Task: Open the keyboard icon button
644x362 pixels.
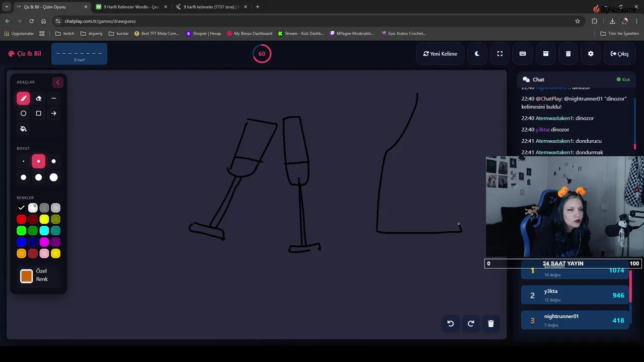Action: pyautogui.click(x=523, y=54)
